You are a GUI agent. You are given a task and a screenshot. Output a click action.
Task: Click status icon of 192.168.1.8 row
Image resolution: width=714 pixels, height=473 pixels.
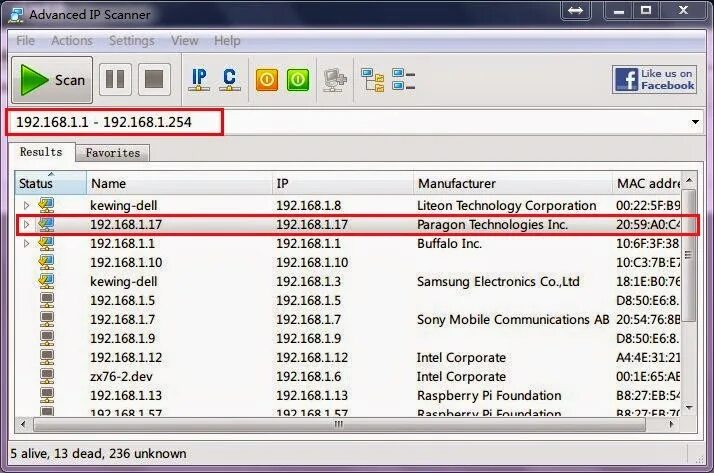(x=46, y=205)
